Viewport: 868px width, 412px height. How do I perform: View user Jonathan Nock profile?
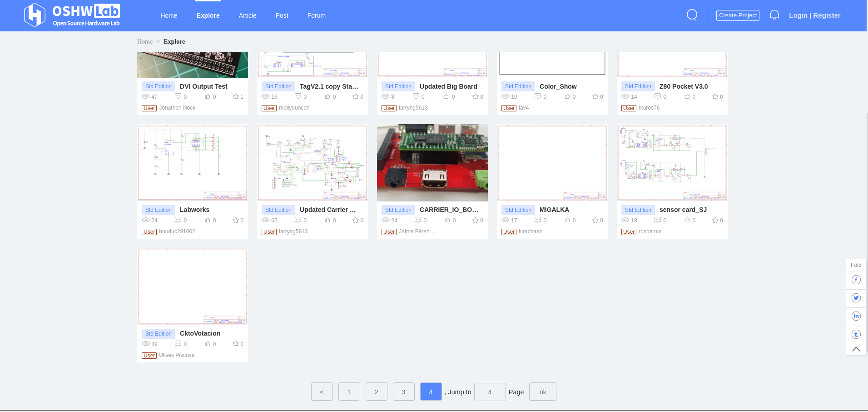pos(177,108)
